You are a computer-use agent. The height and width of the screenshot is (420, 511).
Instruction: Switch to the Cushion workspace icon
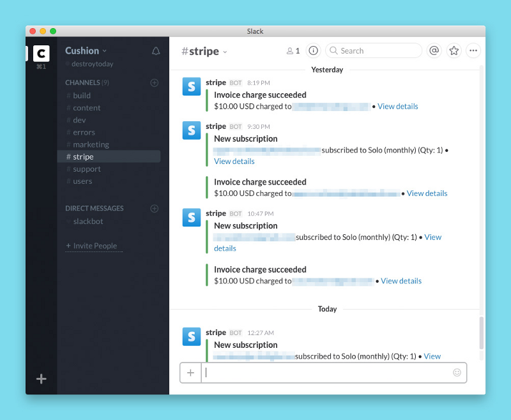41,54
